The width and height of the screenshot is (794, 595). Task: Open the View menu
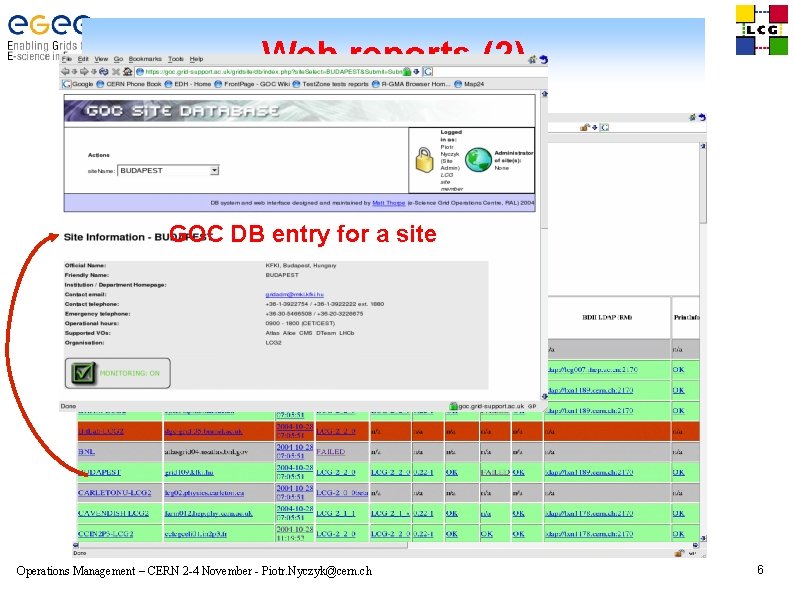(x=101, y=59)
